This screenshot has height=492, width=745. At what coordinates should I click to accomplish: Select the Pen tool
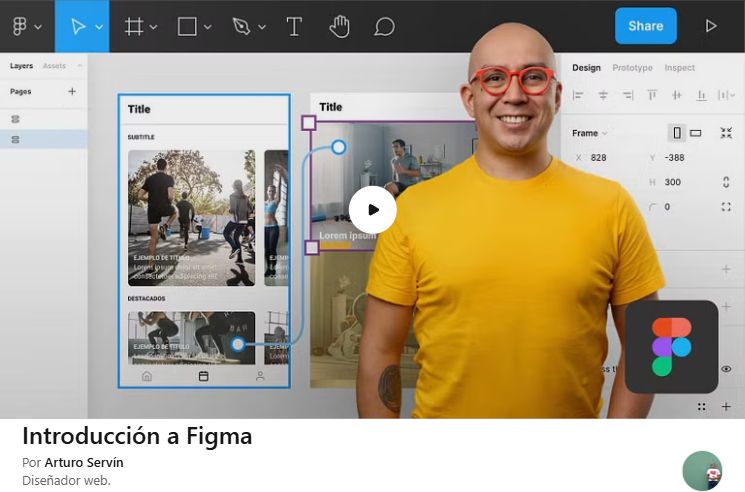coord(241,27)
